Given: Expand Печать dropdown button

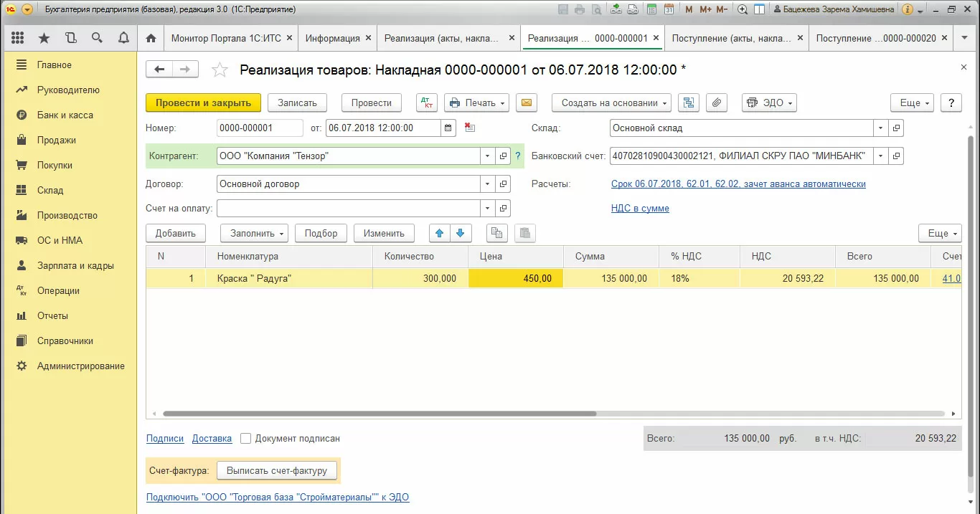Looking at the screenshot, I should pos(476,103).
